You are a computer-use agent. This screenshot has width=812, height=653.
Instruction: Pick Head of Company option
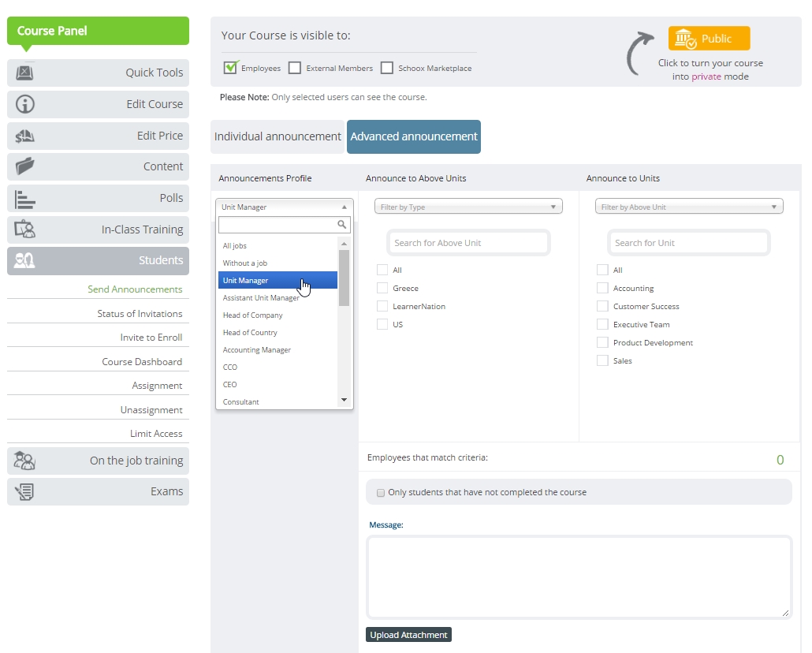277,315
